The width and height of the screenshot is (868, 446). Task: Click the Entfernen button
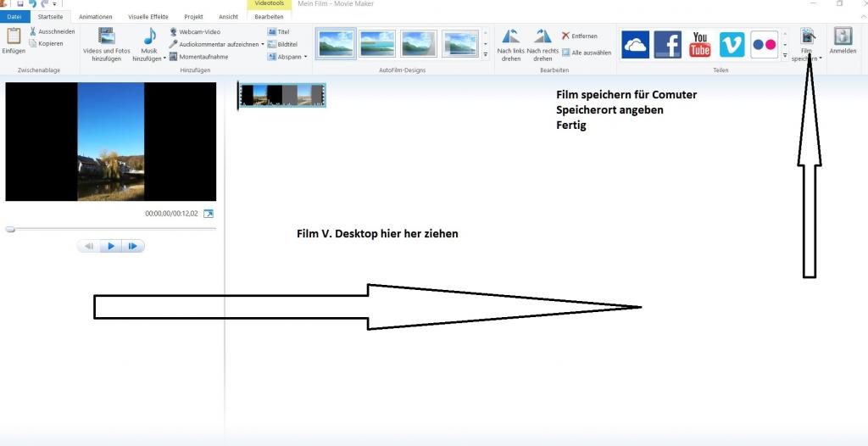tap(579, 36)
